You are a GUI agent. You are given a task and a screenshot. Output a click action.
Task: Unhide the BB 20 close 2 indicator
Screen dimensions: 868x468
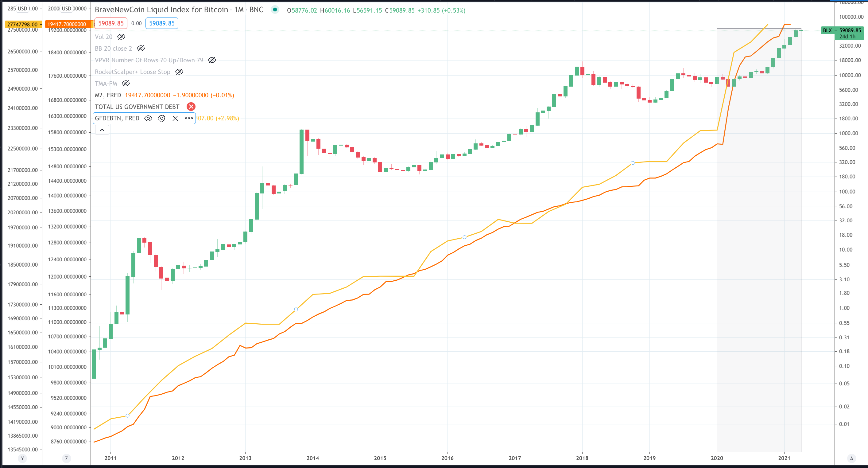point(141,49)
